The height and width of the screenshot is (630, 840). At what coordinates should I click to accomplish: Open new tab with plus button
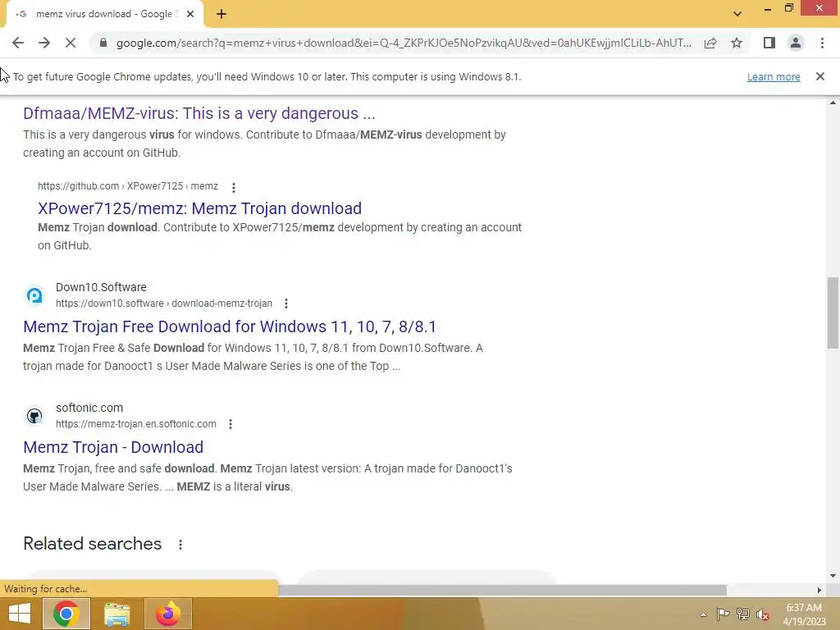pos(221,15)
